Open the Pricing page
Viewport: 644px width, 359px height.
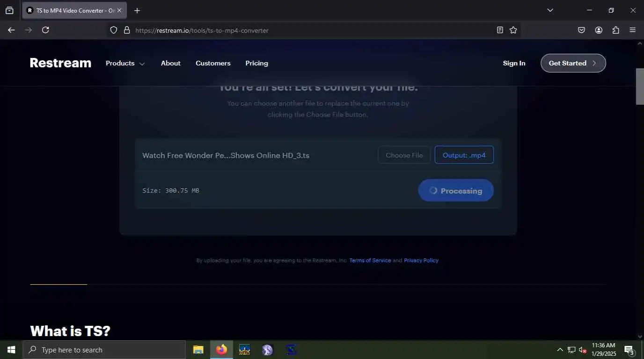tap(256, 63)
